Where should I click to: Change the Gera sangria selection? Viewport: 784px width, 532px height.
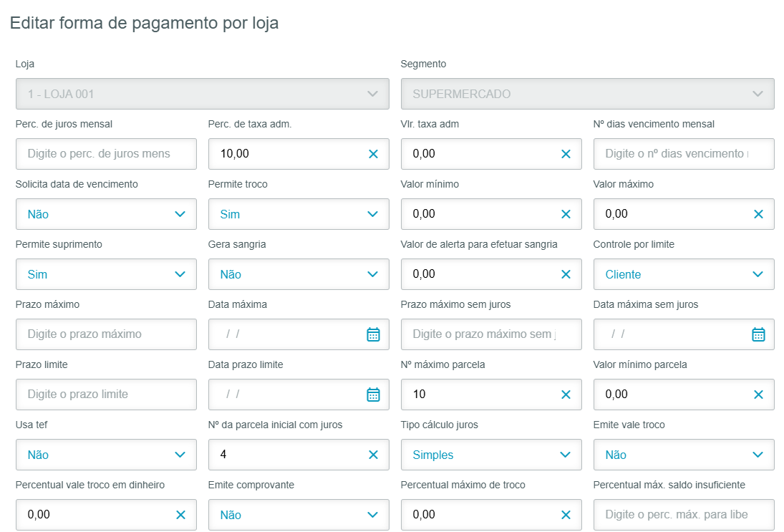pyautogui.click(x=299, y=274)
